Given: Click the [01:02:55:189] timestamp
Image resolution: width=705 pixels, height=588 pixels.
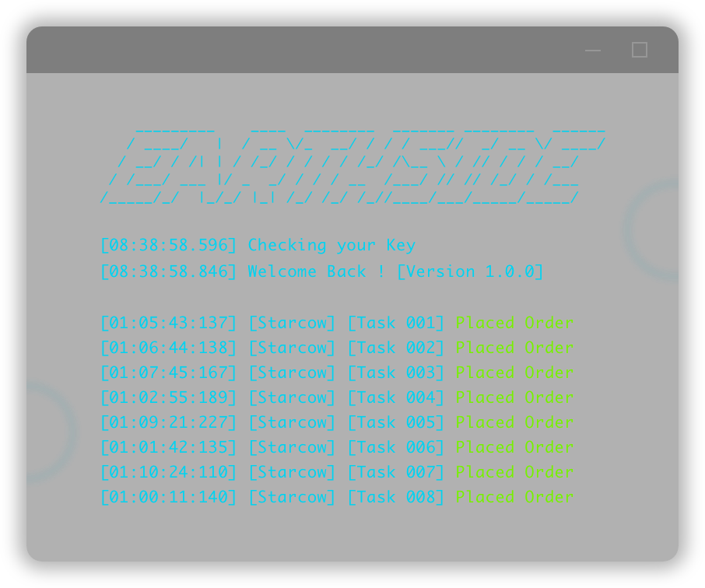Looking at the screenshot, I should pyautogui.click(x=169, y=398).
